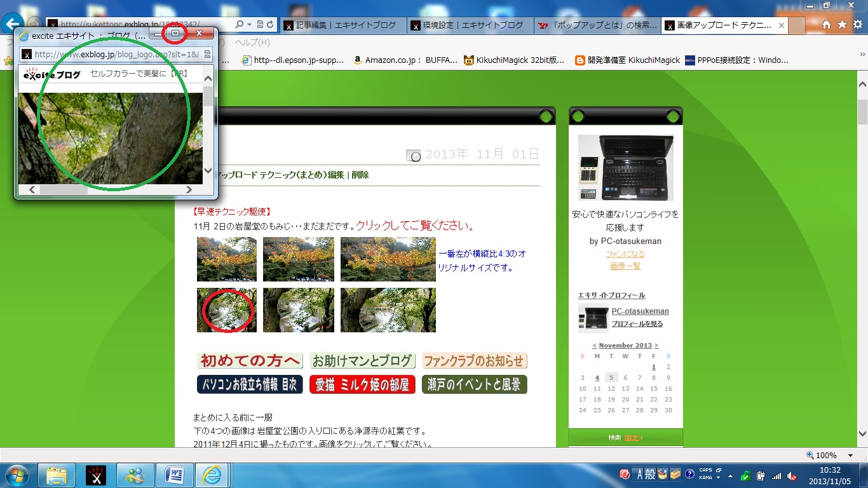Image resolution: width=868 pixels, height=488 pixels.
Task: Open the first autumn leaves thumbnail in the top row
Action: [x=227, y=259]
